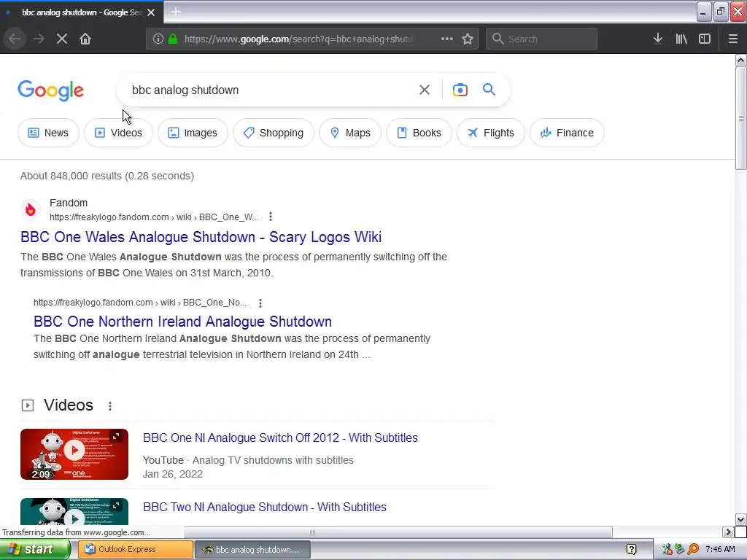The image size is (747, 560).
Task: Click the 7:46 AM taskbar clock
Action: coord(720,550)
